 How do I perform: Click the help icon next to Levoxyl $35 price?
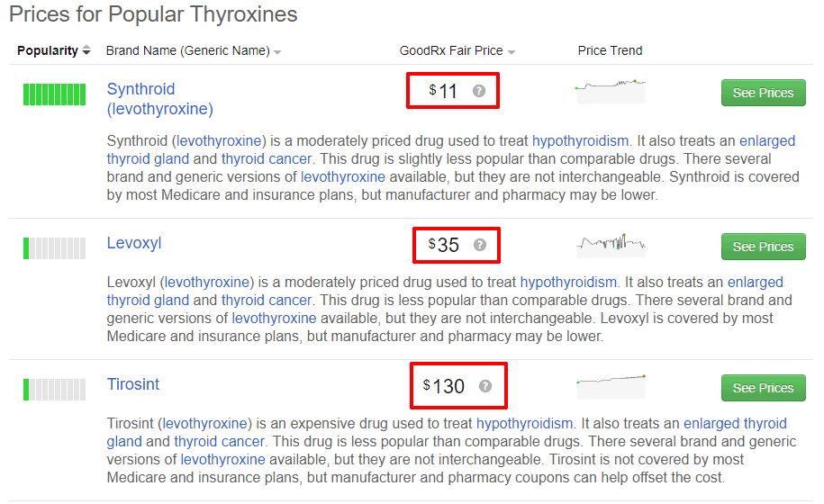480,245
